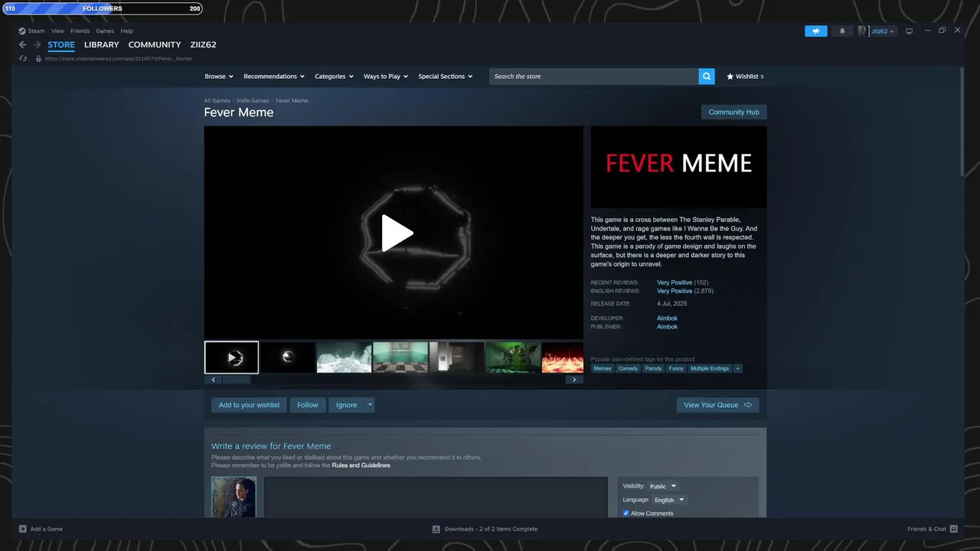Change Visibility dropdown set to Public
Screen dimensions: 980x551
tap(663, 486)
